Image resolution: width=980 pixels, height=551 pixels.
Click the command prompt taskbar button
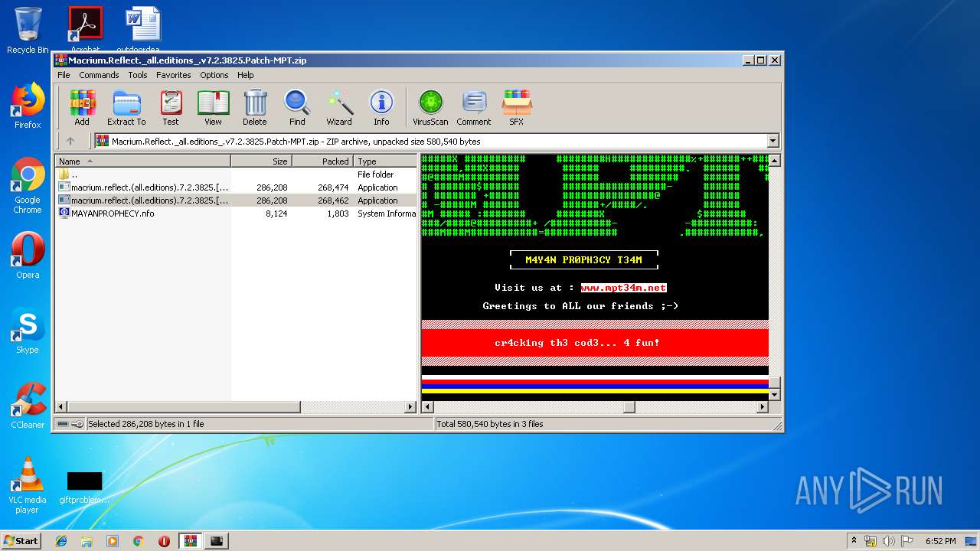(x=217, y=541)
